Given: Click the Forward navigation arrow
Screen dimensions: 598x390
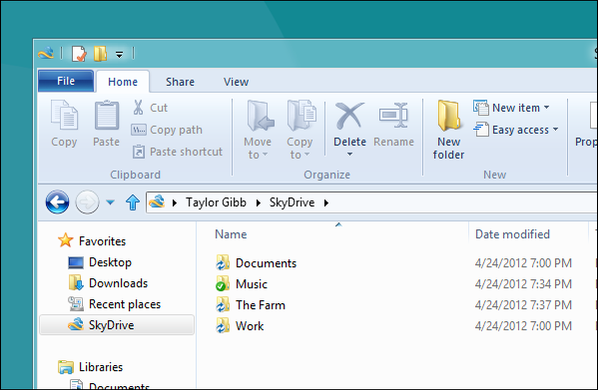Looking at the screenshot, I should point(87,202).
